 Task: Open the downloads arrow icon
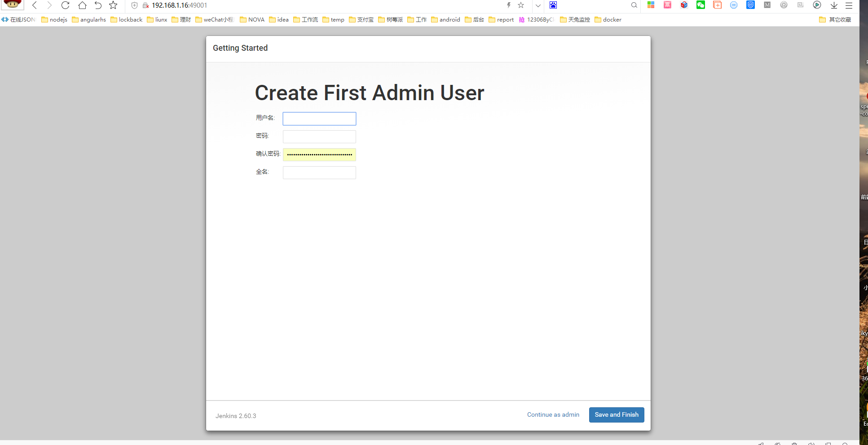click(x=833, y=5)
